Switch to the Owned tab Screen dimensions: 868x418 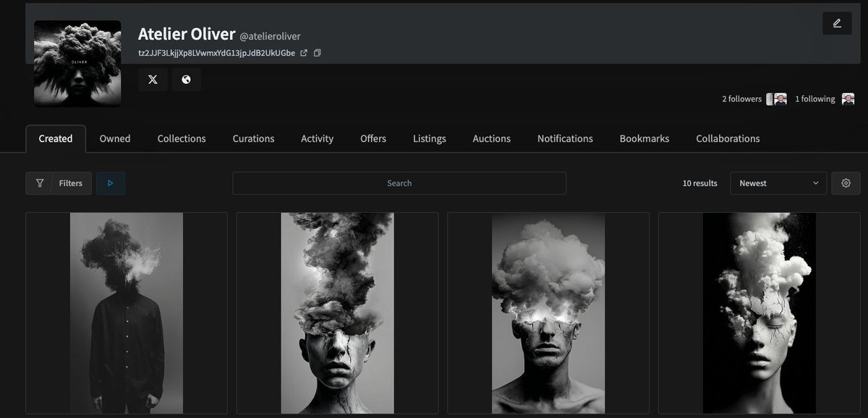114,138
